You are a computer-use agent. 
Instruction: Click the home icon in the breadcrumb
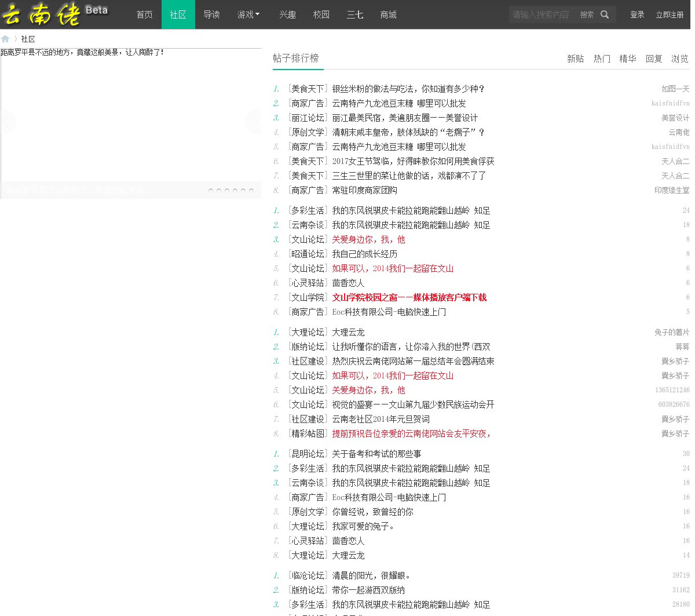(x=5, y=39)
